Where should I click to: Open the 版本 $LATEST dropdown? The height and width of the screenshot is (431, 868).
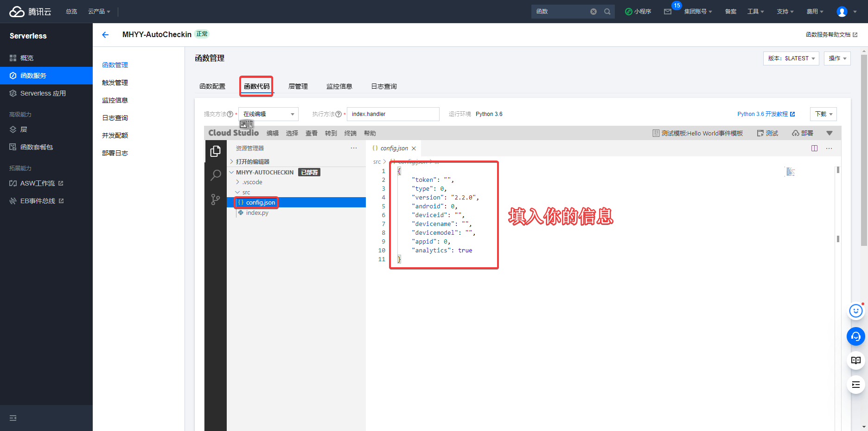click(x=791, y=58)
